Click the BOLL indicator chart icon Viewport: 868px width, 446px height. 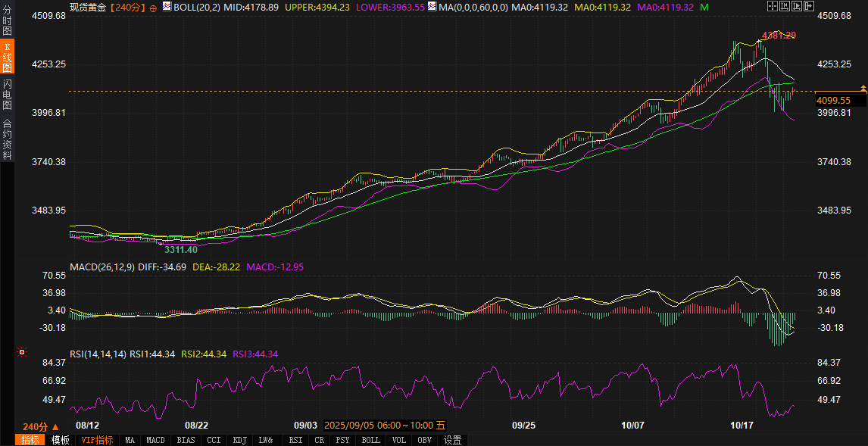[167, 7]
